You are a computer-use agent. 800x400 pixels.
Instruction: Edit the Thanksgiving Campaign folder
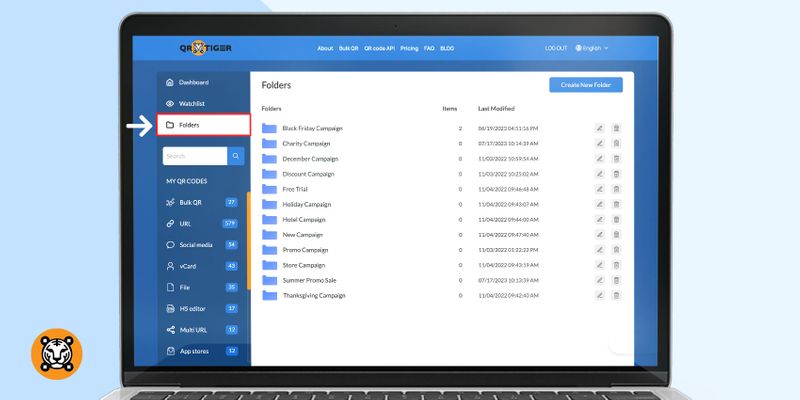[x=599, y=295]
